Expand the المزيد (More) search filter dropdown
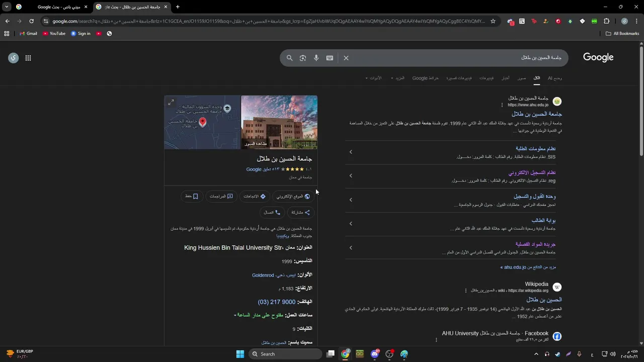 click(x=398, y=78)
